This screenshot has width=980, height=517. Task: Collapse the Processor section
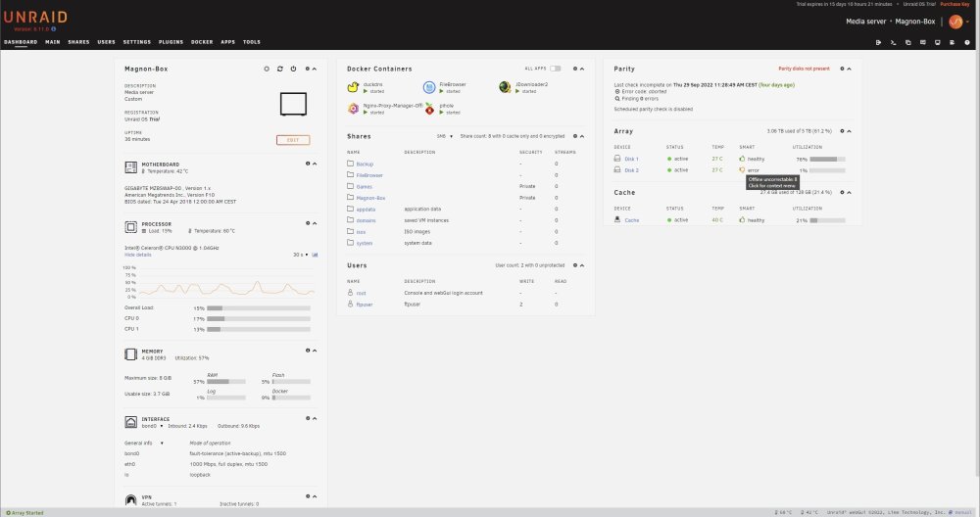pyautogui.click(x=315, y=223)
